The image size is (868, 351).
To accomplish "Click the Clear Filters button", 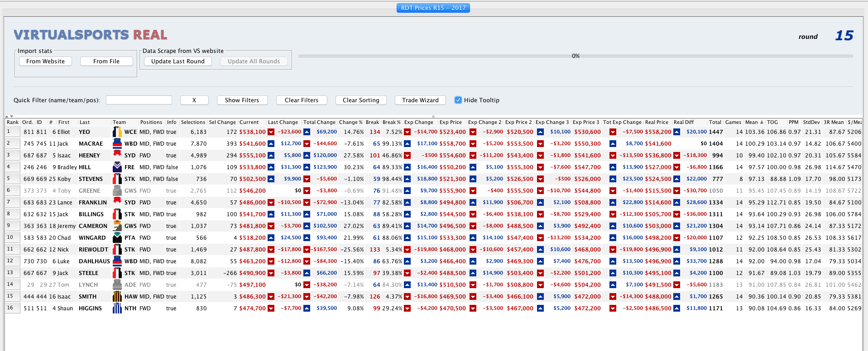I will (x=302, y=100).
